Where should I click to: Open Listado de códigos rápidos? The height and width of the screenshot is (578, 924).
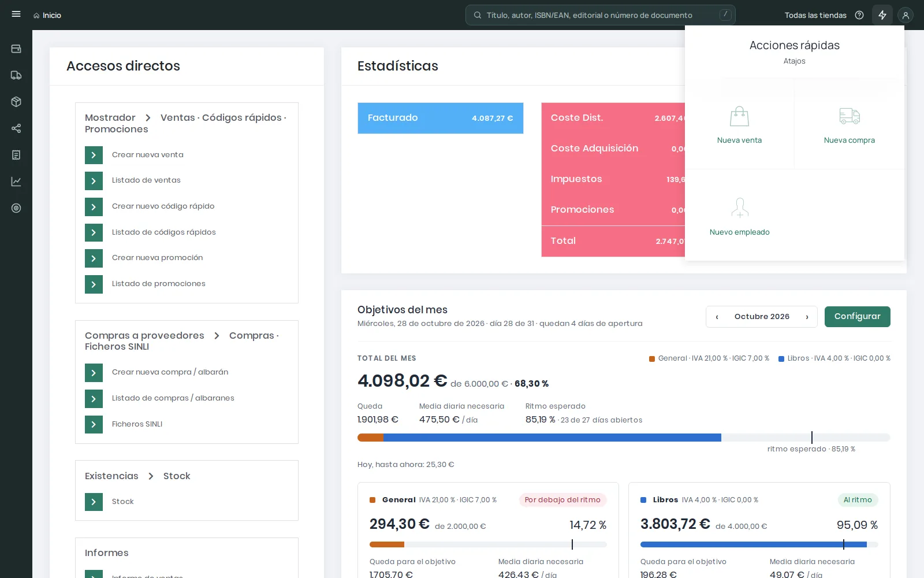click(164, 232)
